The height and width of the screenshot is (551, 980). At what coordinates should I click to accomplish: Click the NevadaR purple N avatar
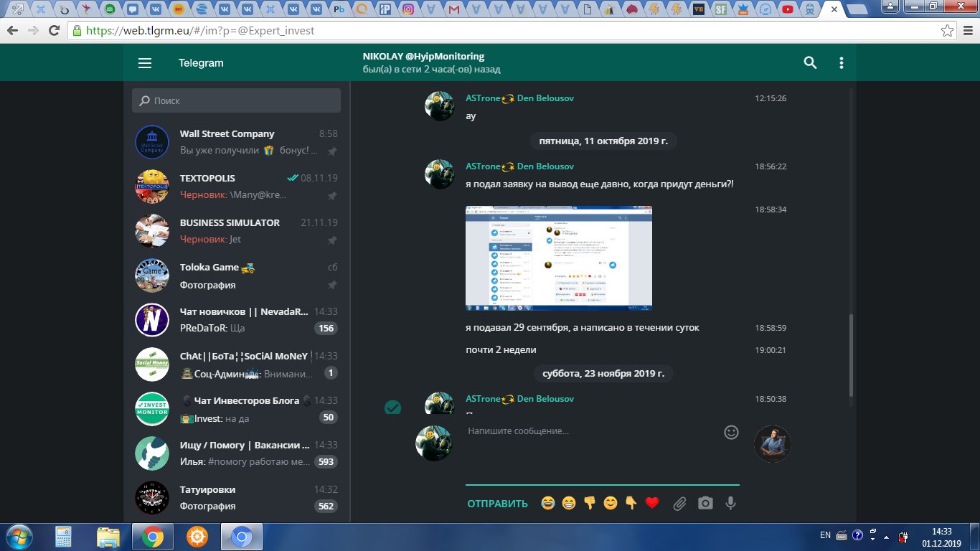click(x=152, y=321)
